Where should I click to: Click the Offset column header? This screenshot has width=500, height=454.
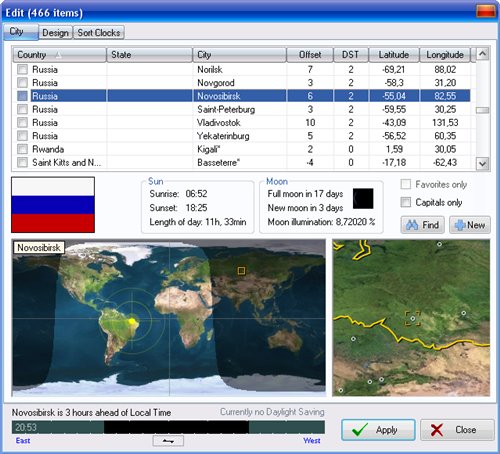310,55
